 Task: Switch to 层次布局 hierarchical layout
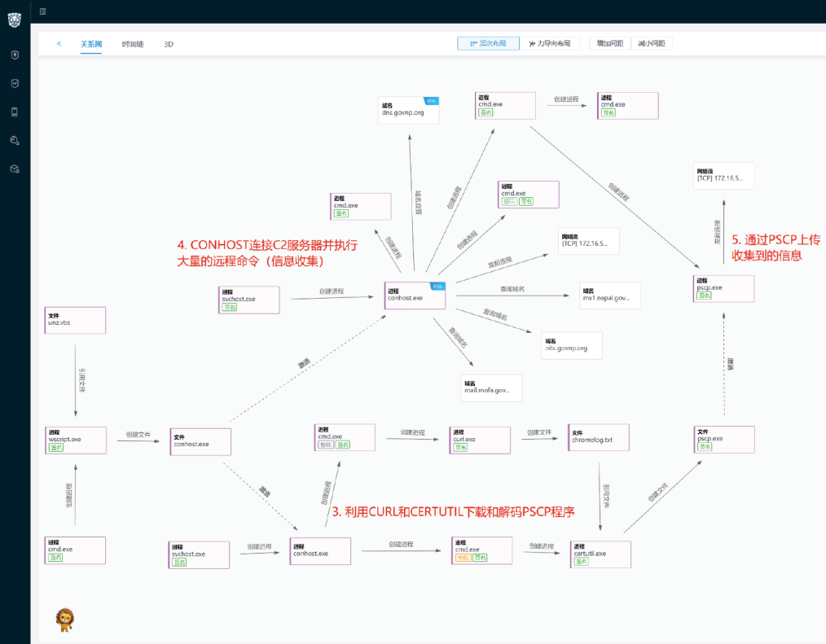click(488, 43)
